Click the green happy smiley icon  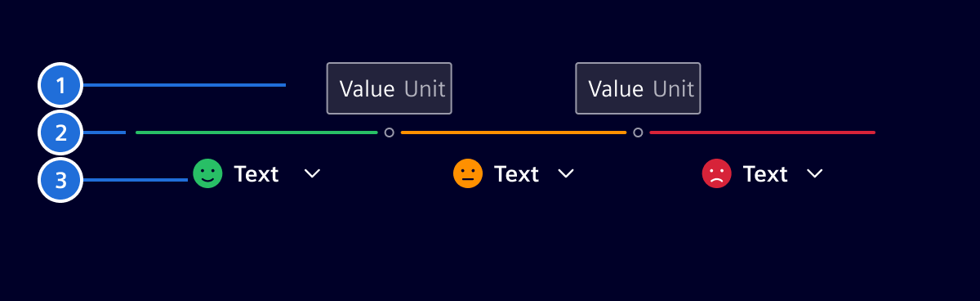click(x=207, y=173)
